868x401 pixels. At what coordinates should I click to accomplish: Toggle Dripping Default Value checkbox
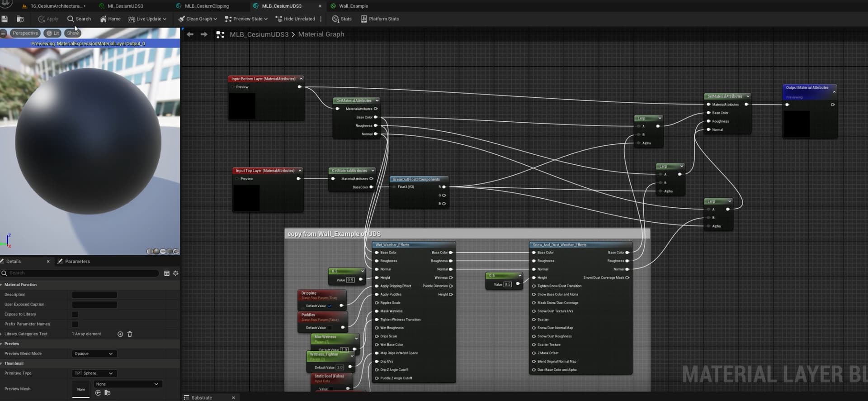click(330, 306)
